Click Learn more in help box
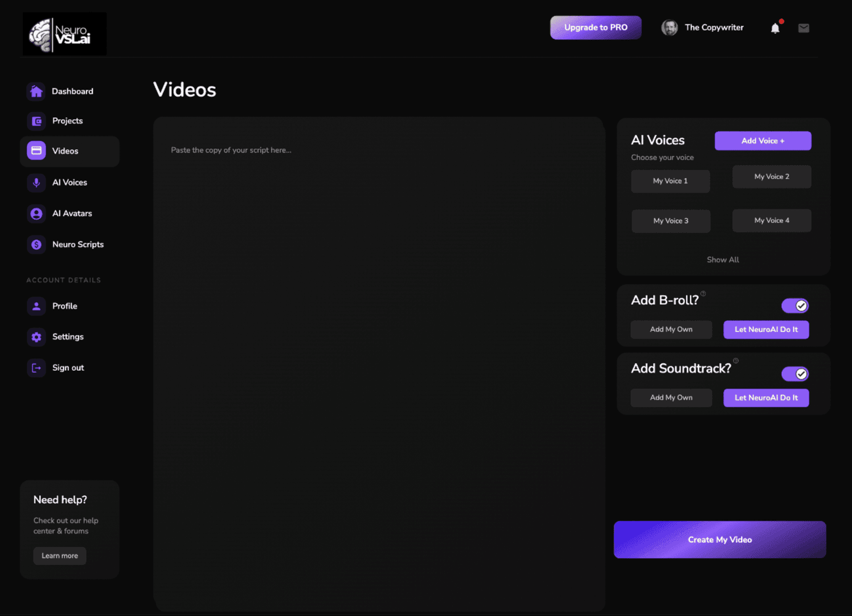852x616 pixels. pyautogui.click(x=60, y=556)
